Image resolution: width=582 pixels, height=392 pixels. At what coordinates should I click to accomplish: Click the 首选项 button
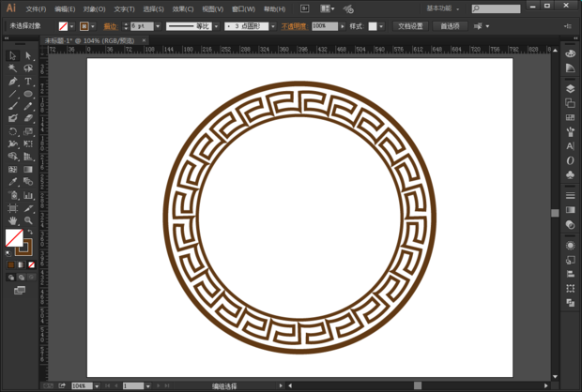click(x=451, y=26)
